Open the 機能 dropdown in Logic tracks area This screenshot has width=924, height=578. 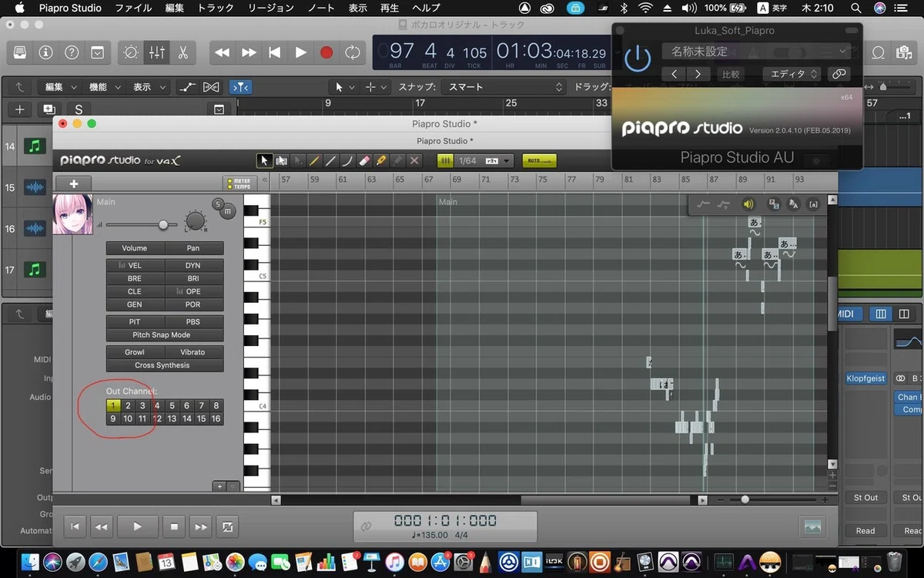click(x=105, y=87)
